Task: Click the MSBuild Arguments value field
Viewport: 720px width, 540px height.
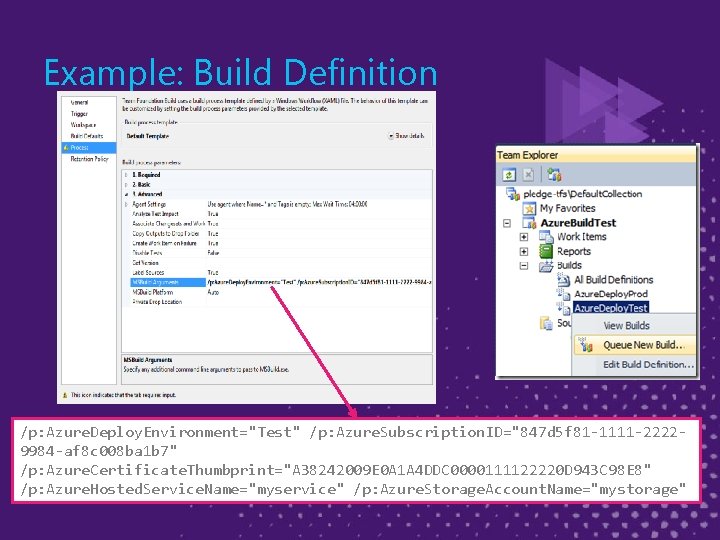Action: pos(319,282)
